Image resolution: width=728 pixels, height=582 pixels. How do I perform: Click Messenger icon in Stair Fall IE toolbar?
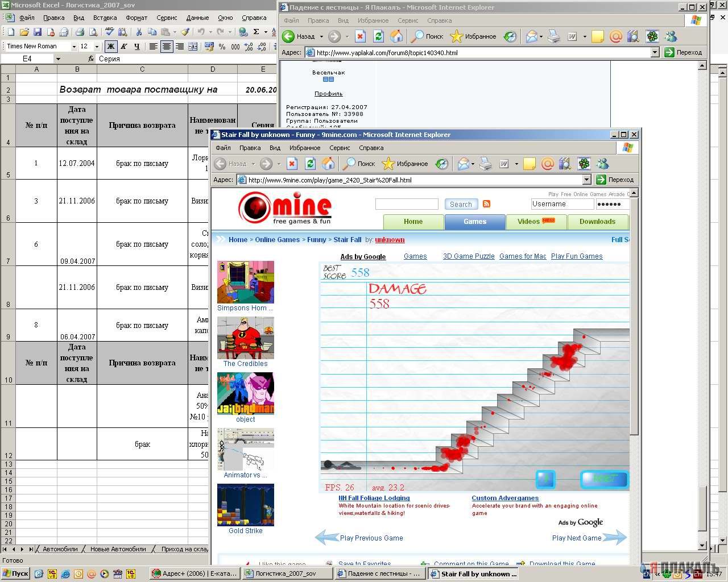tap(602, 164)
